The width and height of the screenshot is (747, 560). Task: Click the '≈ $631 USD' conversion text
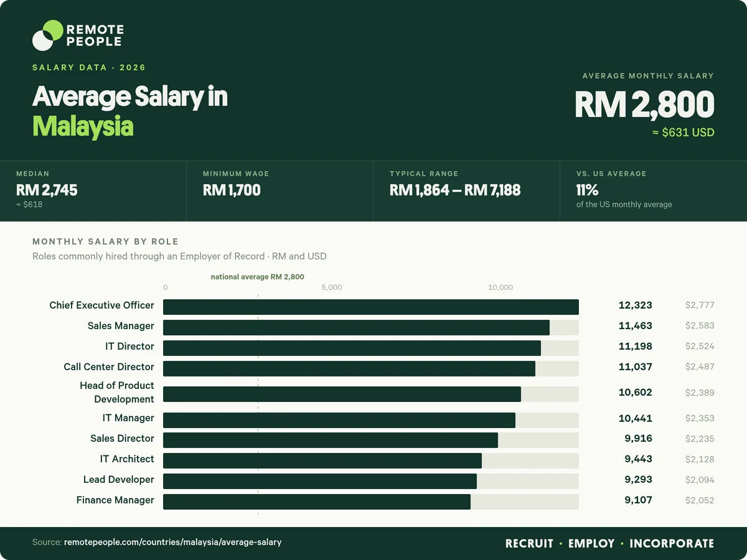coord(683,133)
